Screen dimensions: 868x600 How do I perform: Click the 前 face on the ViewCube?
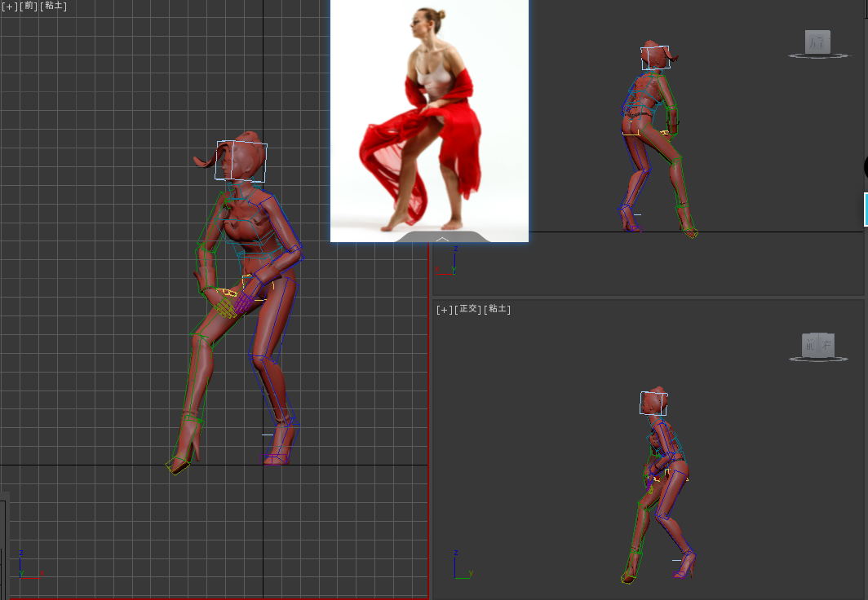click(810, 346)
